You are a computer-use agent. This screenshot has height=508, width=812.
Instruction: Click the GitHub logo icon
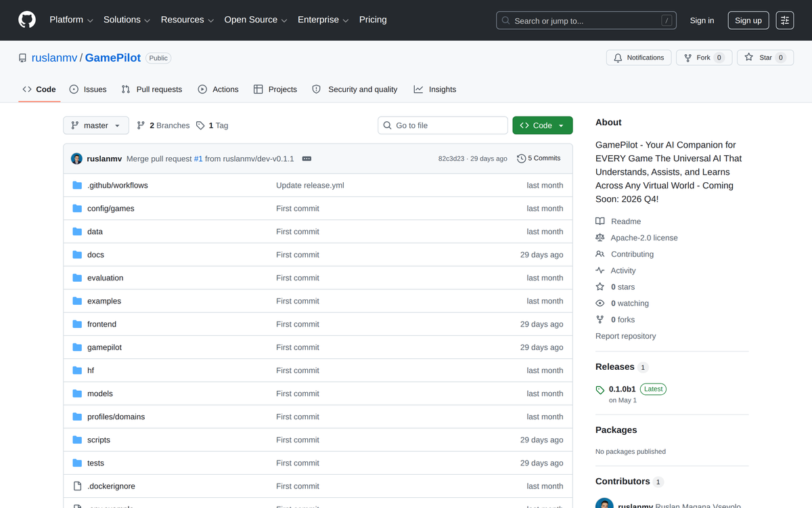coord(27,20)
